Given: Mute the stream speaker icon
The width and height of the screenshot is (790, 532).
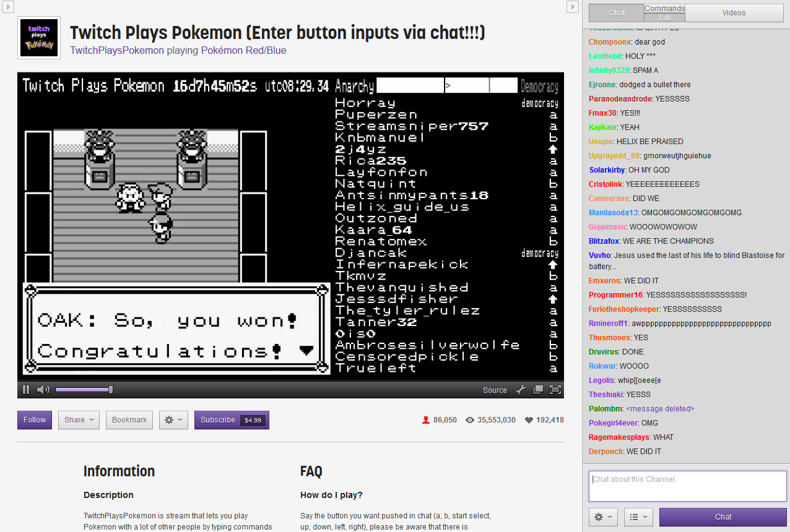Looking at the screenshot, I should point(43,390).
